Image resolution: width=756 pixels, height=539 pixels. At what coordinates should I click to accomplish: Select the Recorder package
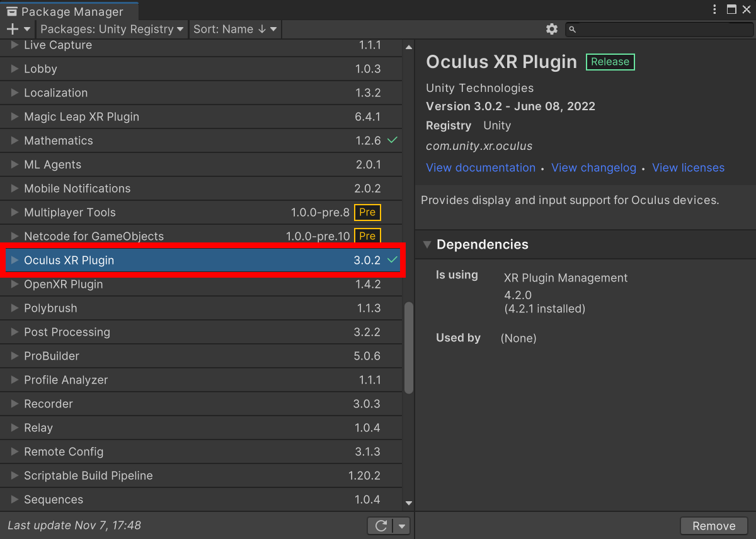201,404
